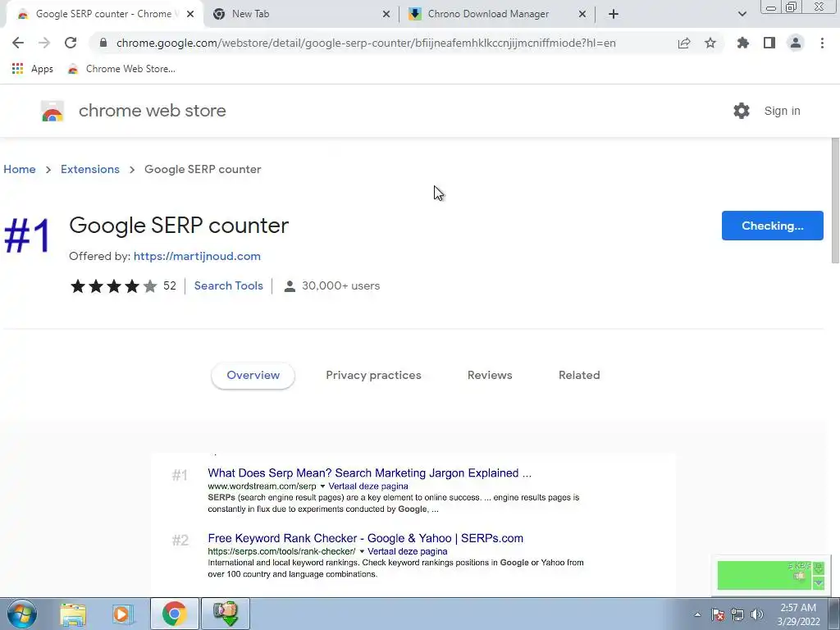Image resolution: width=840 pixels, height=630 pixels.
Task: Click Sign in at the web store
Action: click(782, 111)
